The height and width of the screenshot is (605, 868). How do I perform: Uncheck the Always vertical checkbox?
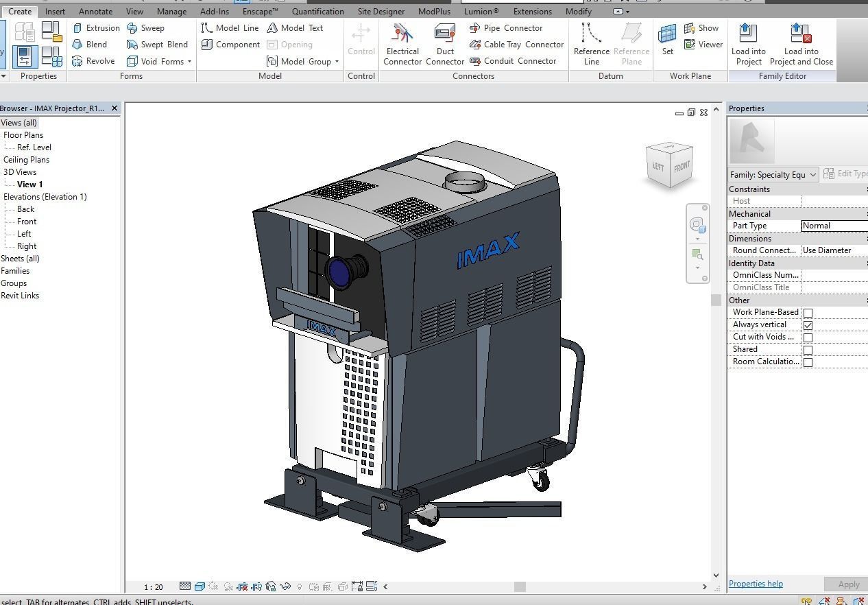pos(808,325)
